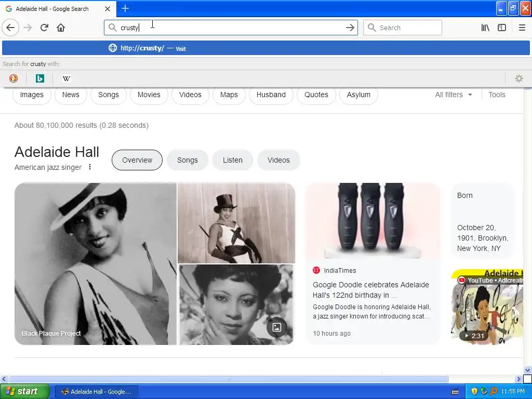Viewport: 532px width, 399px height.
Task: Click the Adelaide Hall title heading
Action: pos(57,152)
